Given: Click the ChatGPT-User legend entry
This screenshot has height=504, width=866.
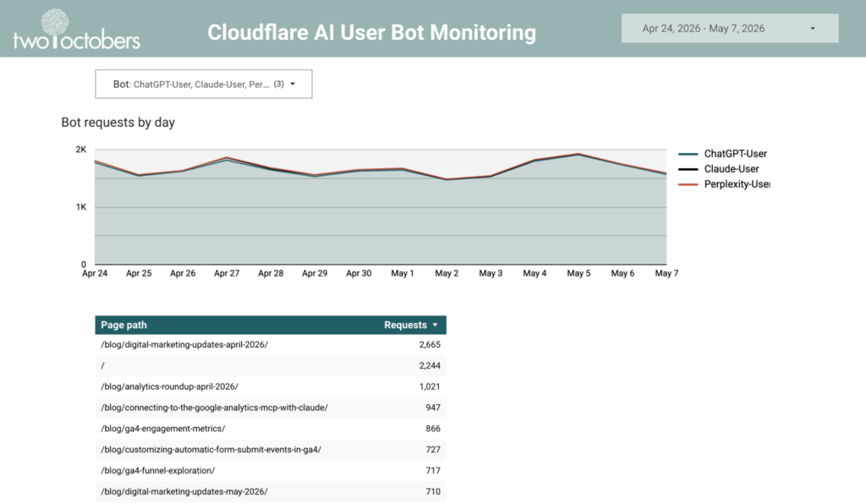Looking at the screenshot, I should 722,153.
